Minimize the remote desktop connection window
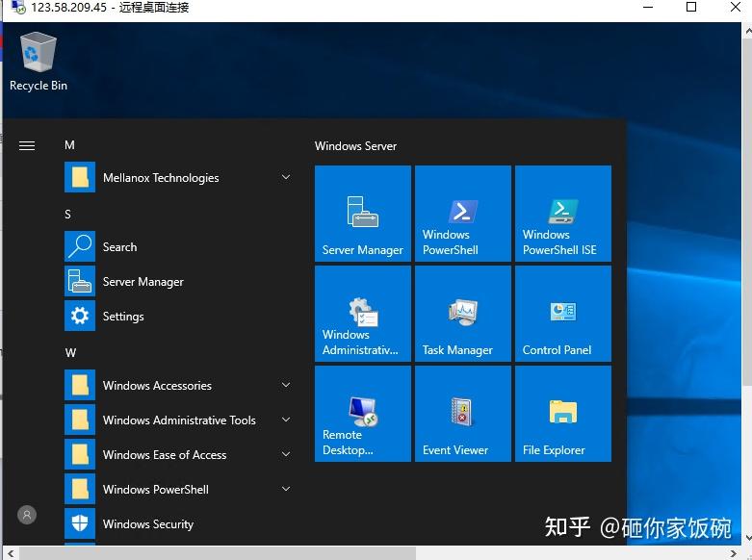The width and height of the screenshot is (752, 560). (x=648, y=7)
